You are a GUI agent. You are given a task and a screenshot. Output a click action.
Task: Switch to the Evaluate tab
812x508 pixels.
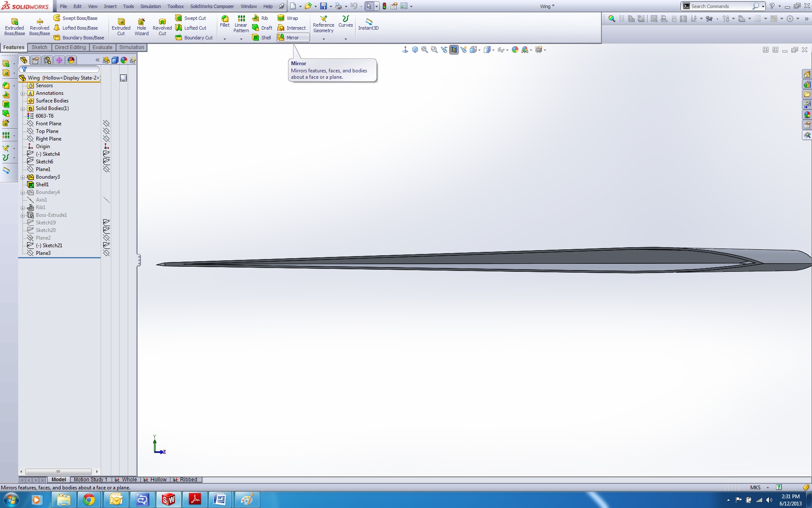coord(102,47)
